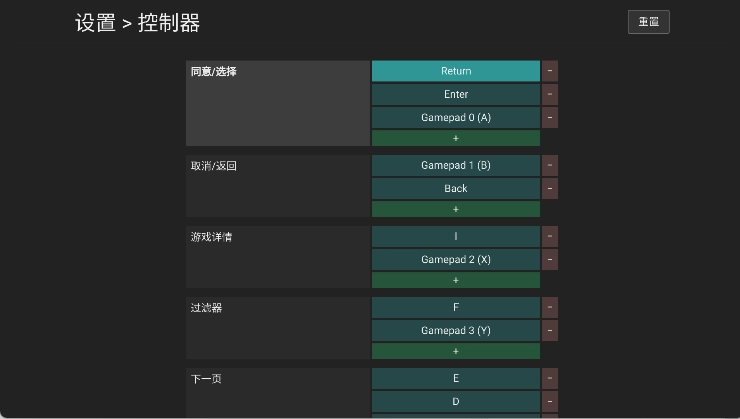Add a new binding for 过滤器

(455, 351)
